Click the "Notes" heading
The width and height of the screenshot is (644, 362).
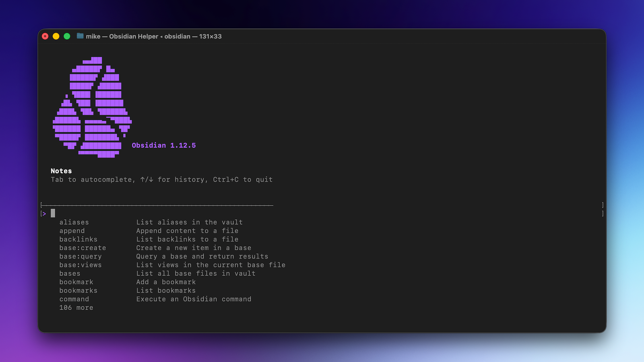click(61, 171)
